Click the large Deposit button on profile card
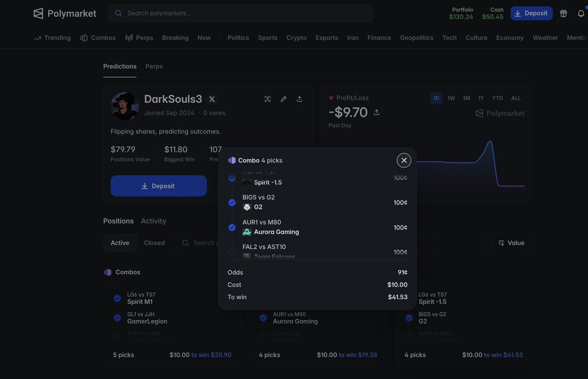 pos(159,186)
